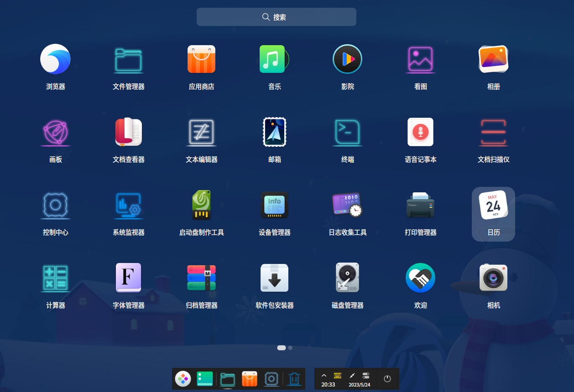This screenshot has width=574, height=392.
Task: Click the yellow keyboard tray icon
Action: [x=338, y=376]
